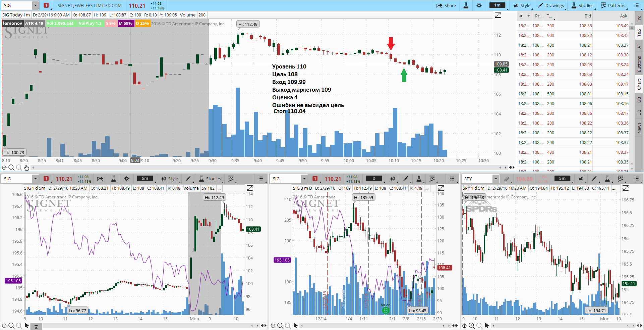Viewport: 644px width, 330px height.
Task: Expand the bottom-left SIG symbol dropdown
Action: pyautogui.click(x=36, y=179)
